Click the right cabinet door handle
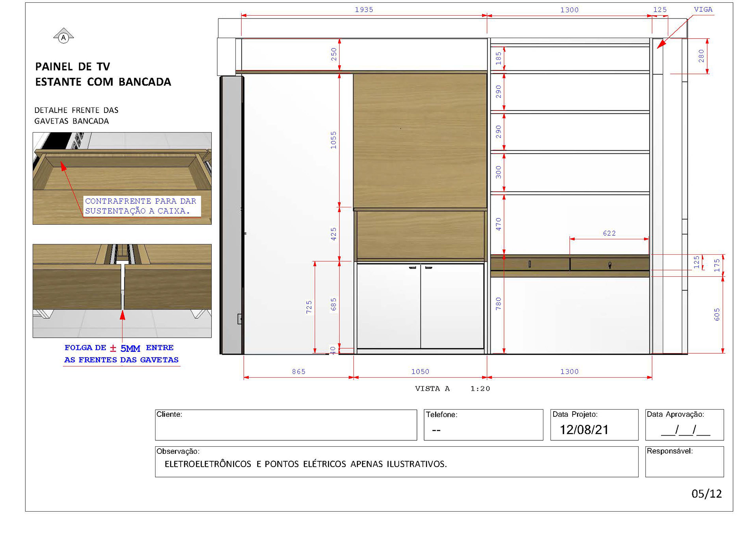 (429, 268)
